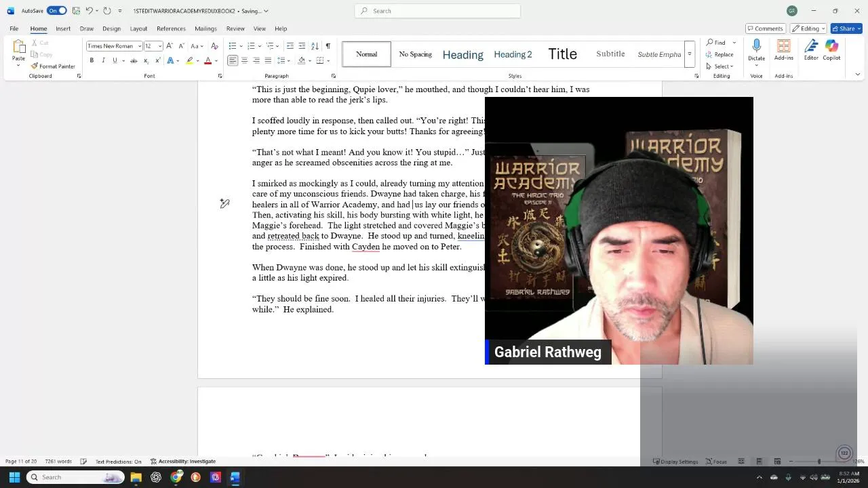The image size is (868, 488).
Task: Toggle Underline formatting
Action: [115, 60]
